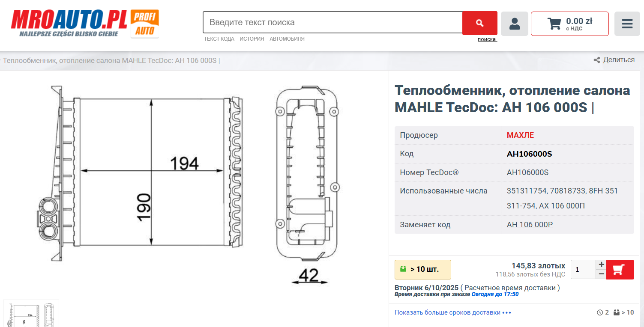Viewport: 644px width, 327px height.
Task: Select the ИСТОРИЯ search tab
Action: (252, 39)
